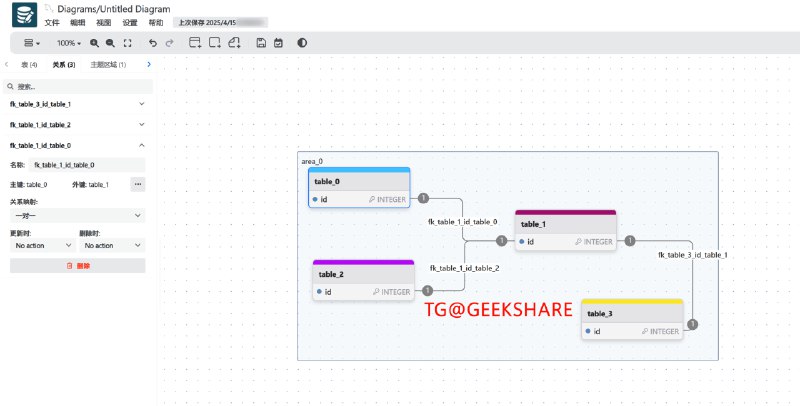Click the fit-to-window view icon

[127, 43]
